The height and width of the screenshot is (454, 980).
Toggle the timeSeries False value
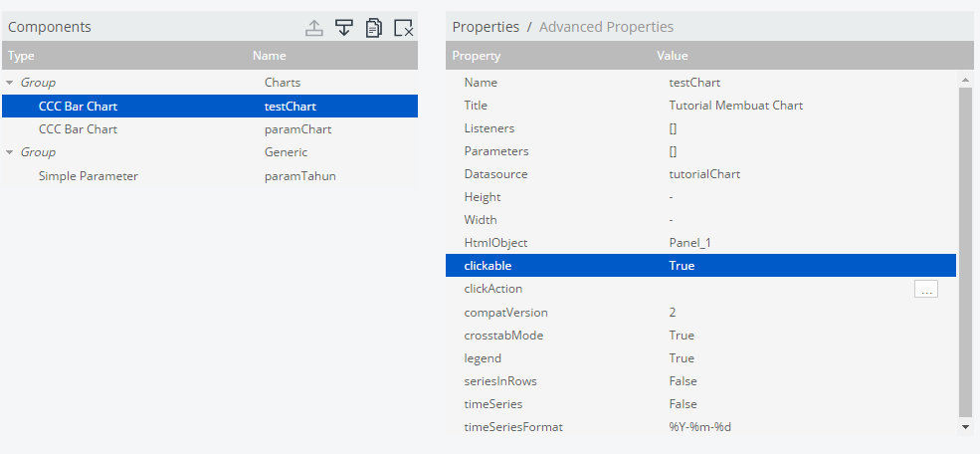pos(683,404)
